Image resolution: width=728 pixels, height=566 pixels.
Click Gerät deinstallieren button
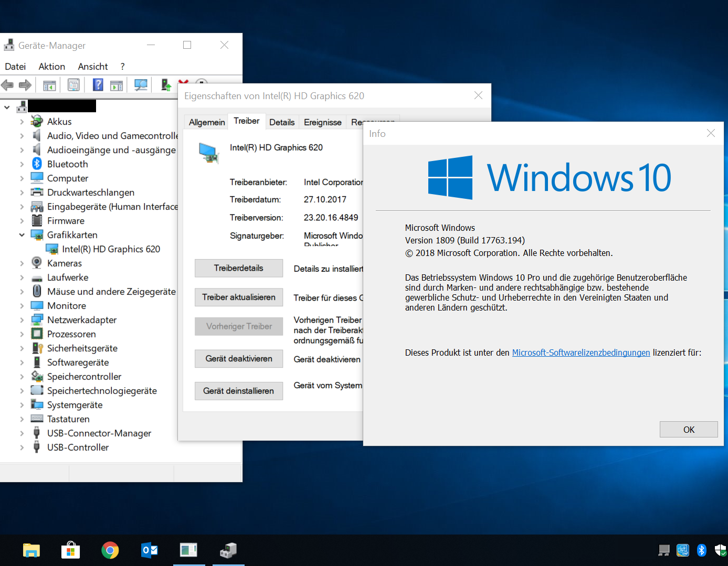239,391
